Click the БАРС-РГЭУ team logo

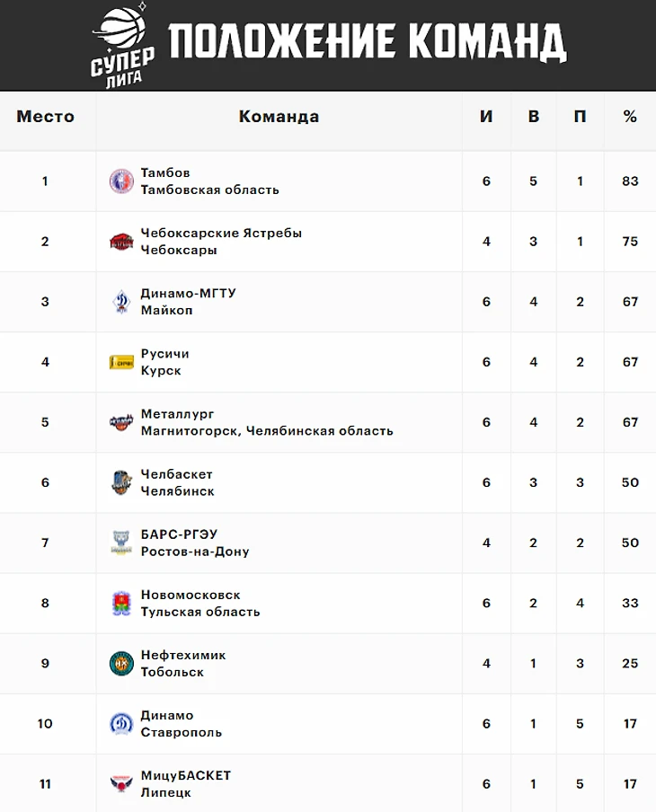(x=121, y=543)
